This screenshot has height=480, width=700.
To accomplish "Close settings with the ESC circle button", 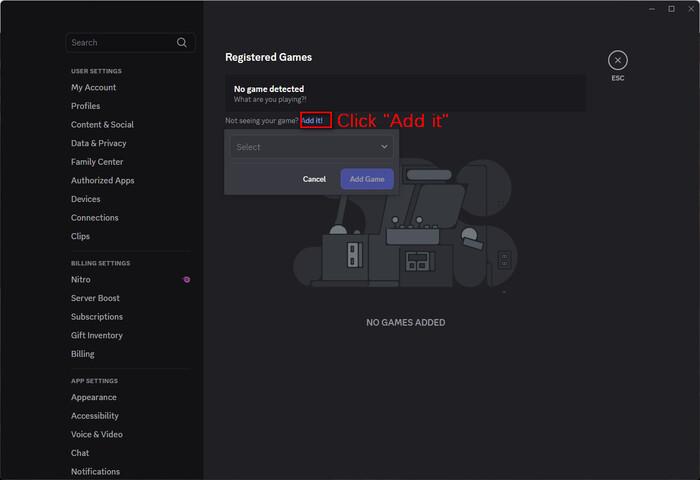I will pos(617,60).
